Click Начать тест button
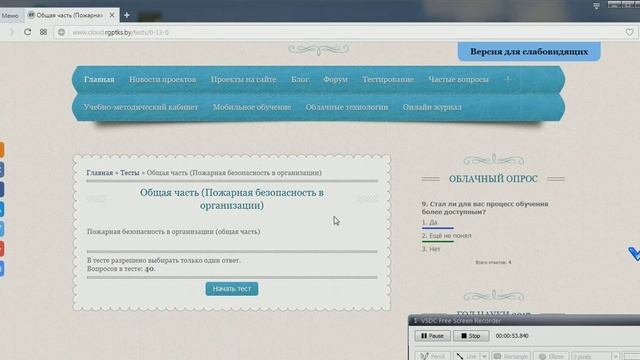 point(232,289)
